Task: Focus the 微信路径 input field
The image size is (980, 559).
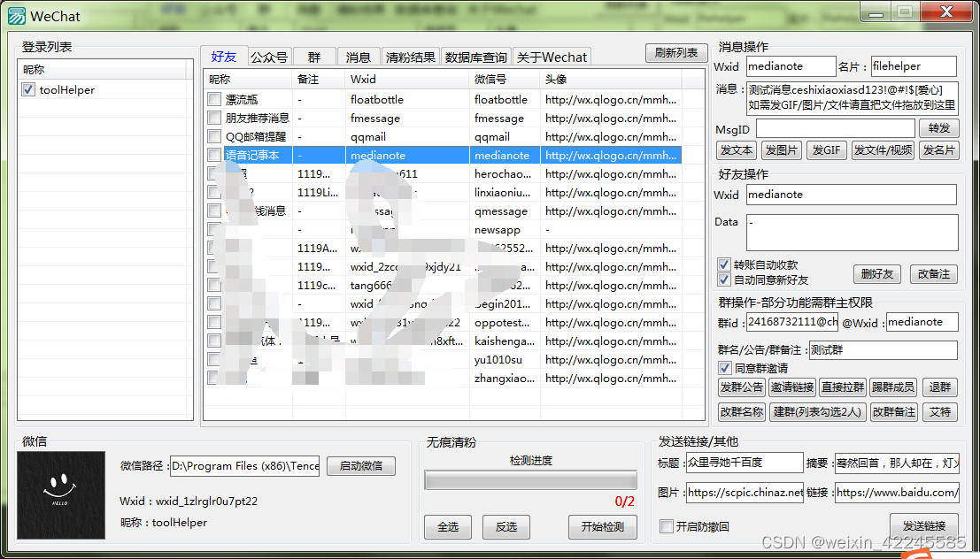Action: [x=244, y=466]
